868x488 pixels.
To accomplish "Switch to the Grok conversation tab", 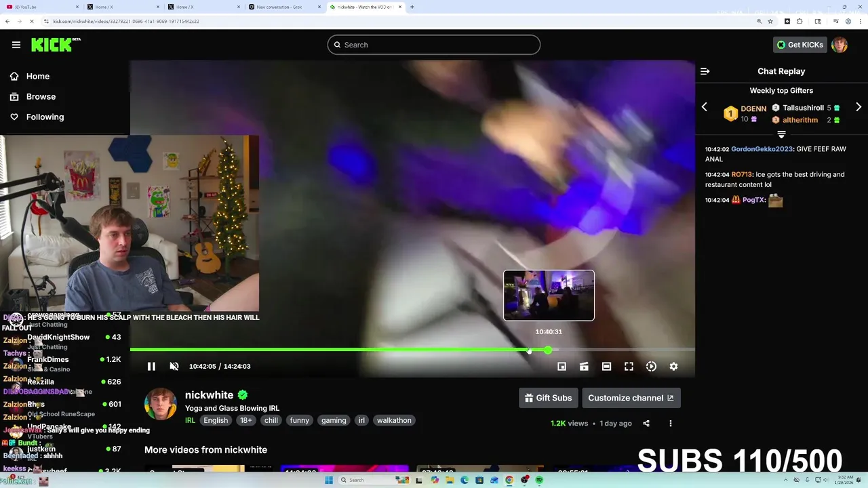I will pos(283,7).
